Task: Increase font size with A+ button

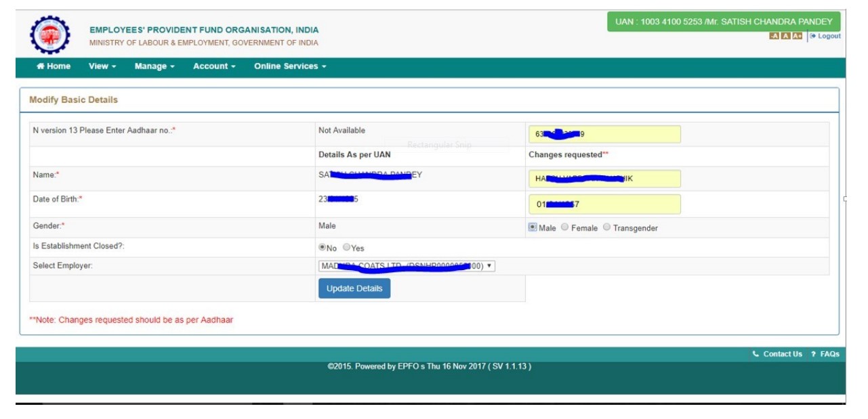Action: [797, 37]
